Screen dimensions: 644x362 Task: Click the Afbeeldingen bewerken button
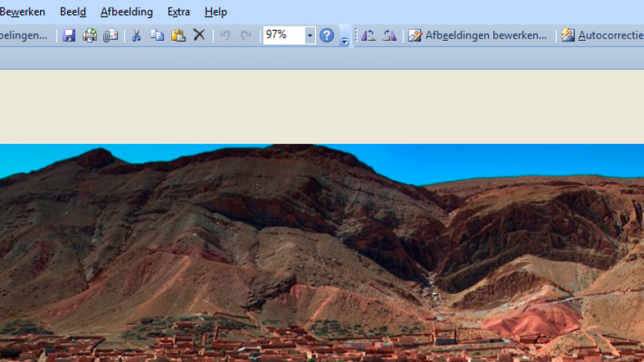pyautogui.click(x=478, y=35)
